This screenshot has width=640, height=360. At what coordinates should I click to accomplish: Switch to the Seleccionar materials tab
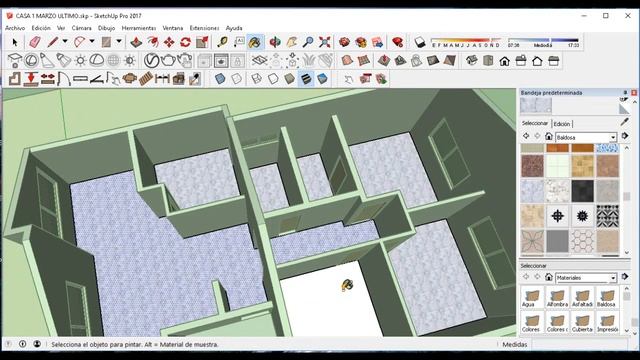click(x=535, y=123)
